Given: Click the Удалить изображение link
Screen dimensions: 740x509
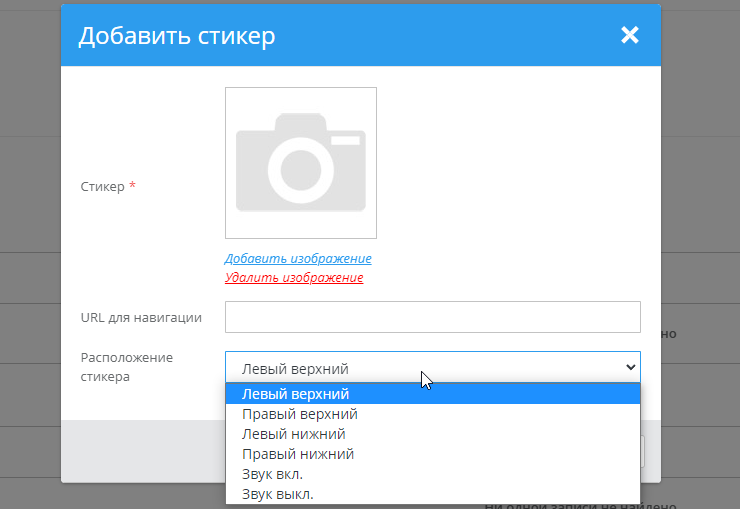Looking at the screenshot, I should pos(294,278).
